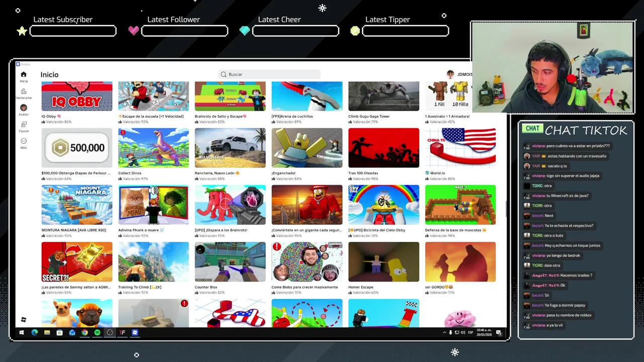Click the JDMOIS profile avatar icon
Screen dimensions: 644x362
coord(450,74)
